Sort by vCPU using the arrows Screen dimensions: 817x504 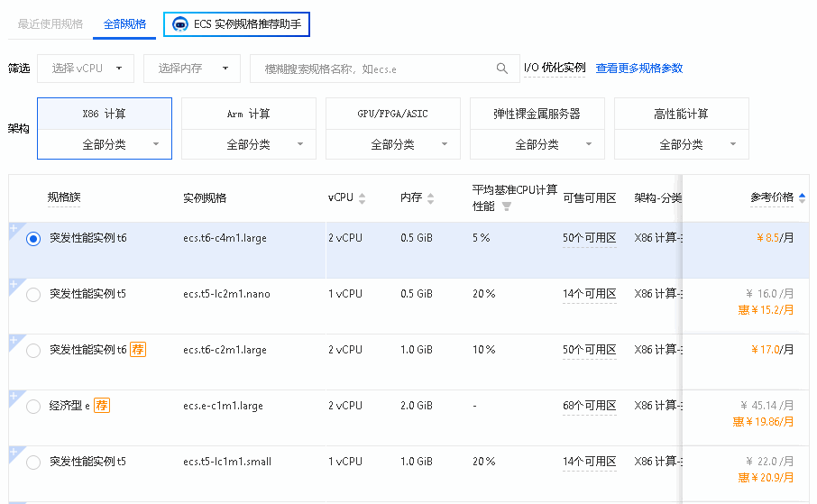coord(363,198)
